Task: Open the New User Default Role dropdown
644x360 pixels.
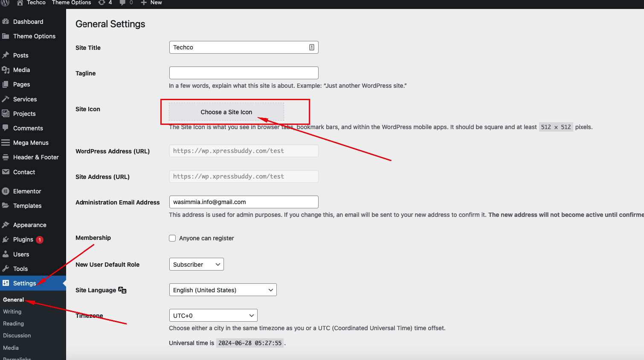Action: click(196, 265)
